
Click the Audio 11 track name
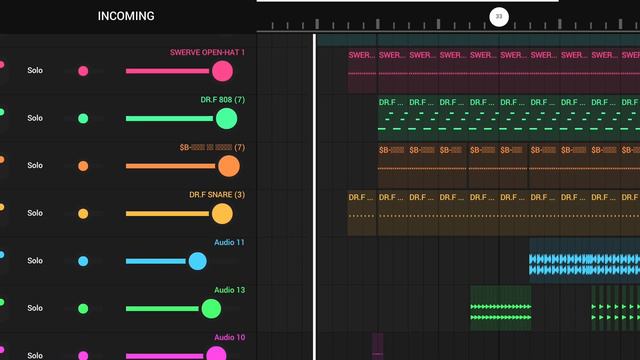(x=230, y=242)
